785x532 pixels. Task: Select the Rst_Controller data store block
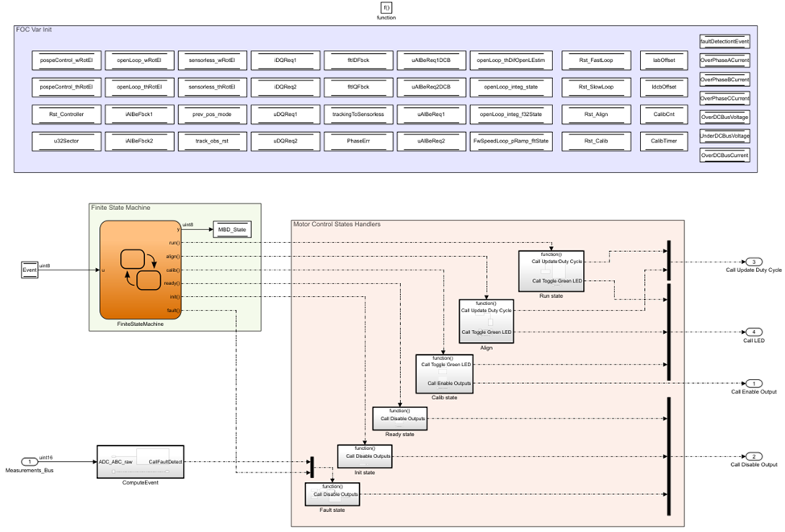pos(67,114)
